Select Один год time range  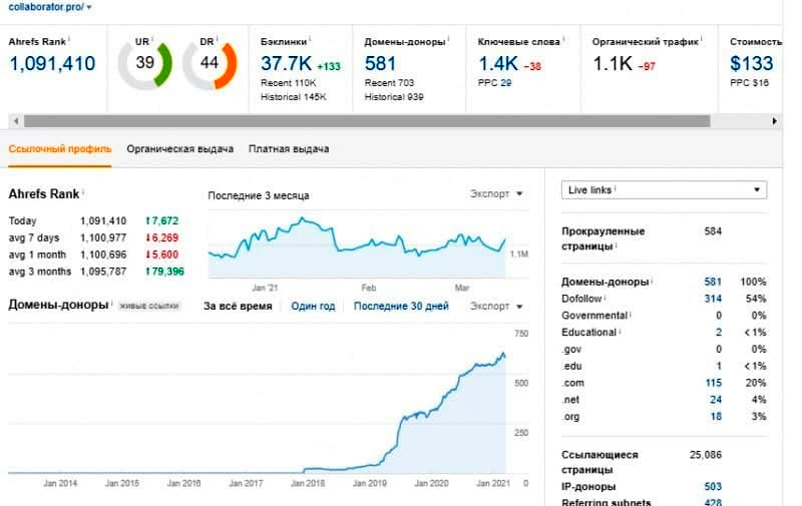click(313, 306)
